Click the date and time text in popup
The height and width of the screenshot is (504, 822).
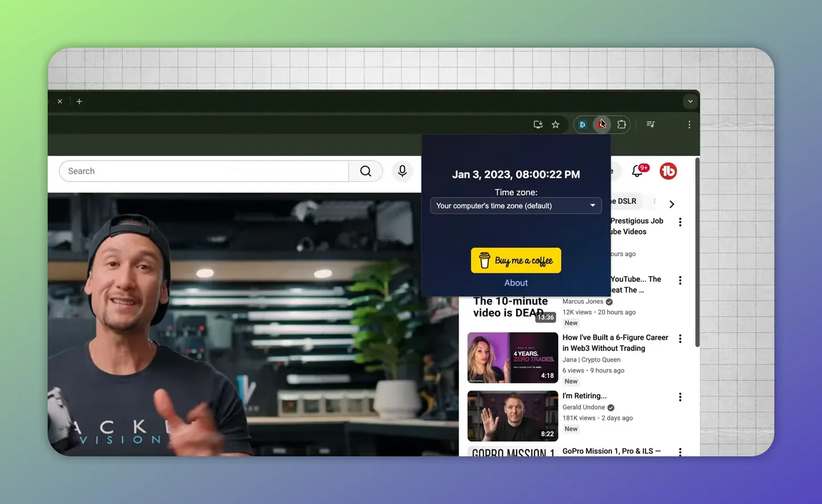tap(515, 174)
